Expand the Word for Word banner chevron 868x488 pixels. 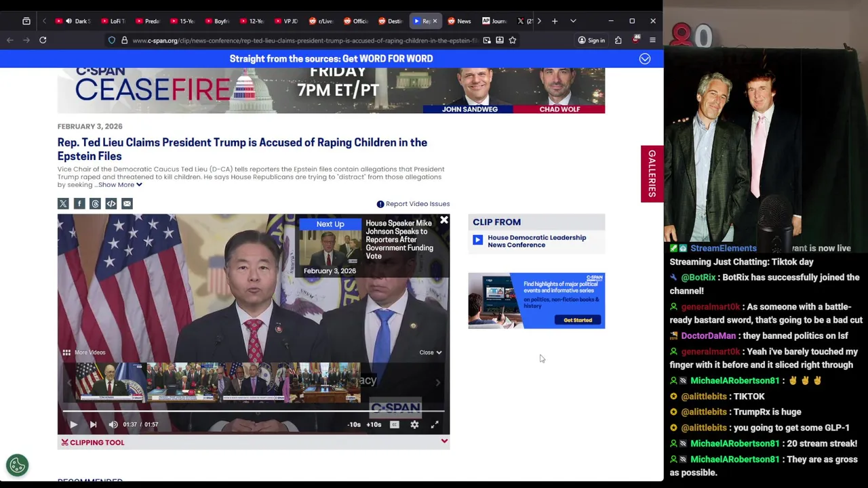point(645,59)
